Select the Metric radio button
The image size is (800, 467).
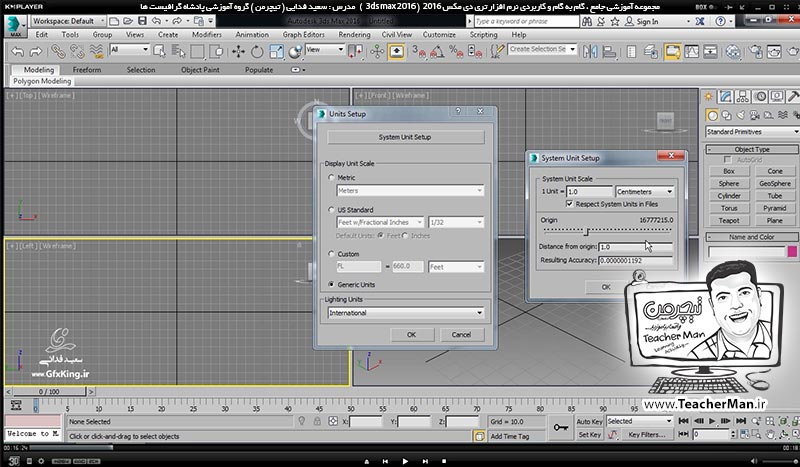[x=331, y=178]
